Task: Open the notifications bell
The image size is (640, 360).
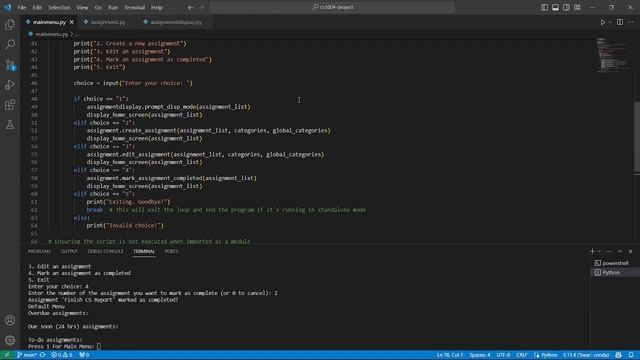Action: [631, 355]
